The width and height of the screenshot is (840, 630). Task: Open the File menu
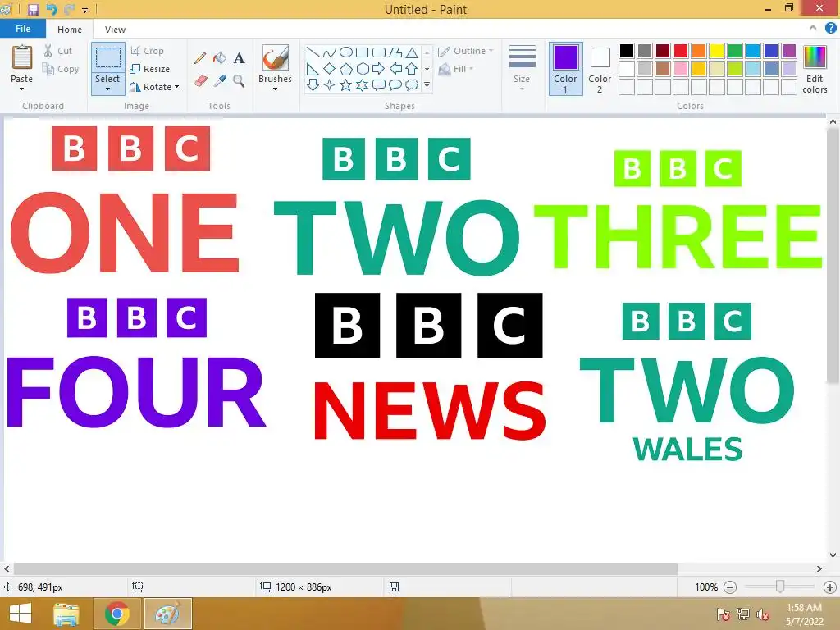tap(23, 29)
